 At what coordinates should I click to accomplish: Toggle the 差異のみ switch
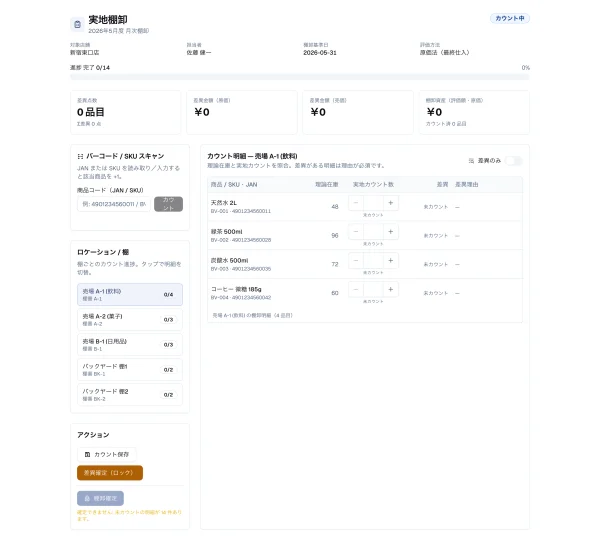(514, 161)
